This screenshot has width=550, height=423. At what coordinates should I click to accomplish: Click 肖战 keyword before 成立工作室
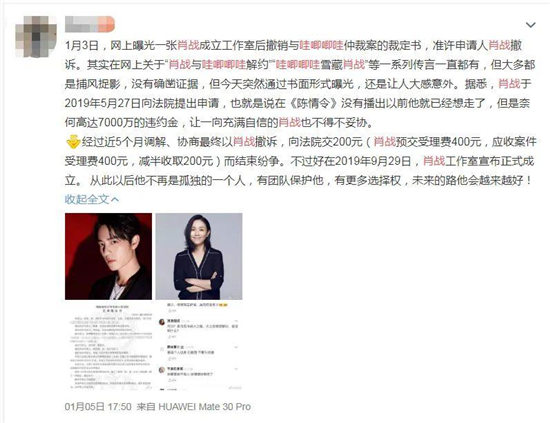point(188,45)
